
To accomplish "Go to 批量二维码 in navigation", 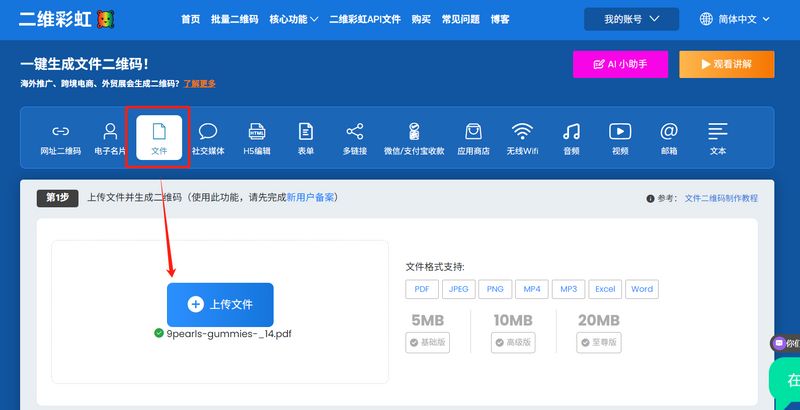I will [x=235, y=19].
